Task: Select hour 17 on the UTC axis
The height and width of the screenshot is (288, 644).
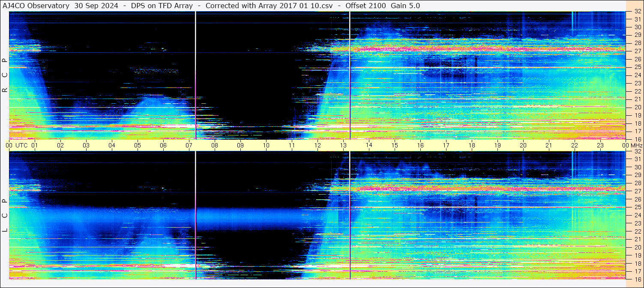Action: pyautogui.click(x=446, y=145)
